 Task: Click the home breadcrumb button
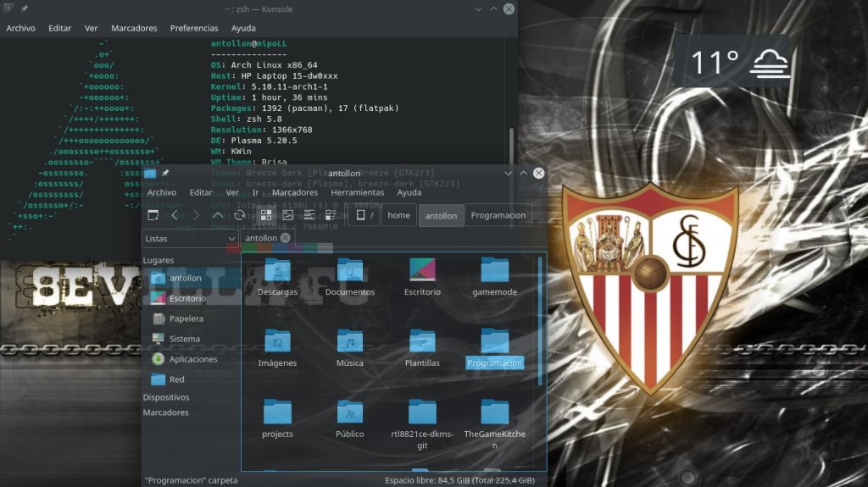[x=398, y=215]
